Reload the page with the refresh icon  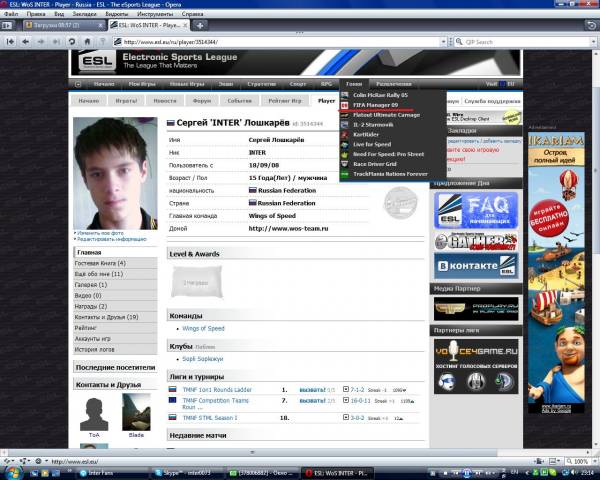[72, 41]
